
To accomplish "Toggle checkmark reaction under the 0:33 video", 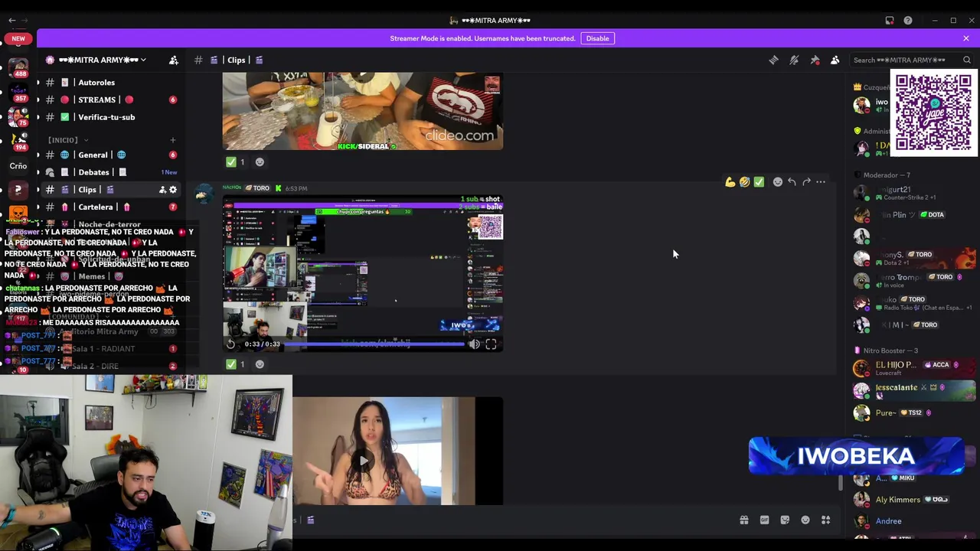I will pos(235,365).
